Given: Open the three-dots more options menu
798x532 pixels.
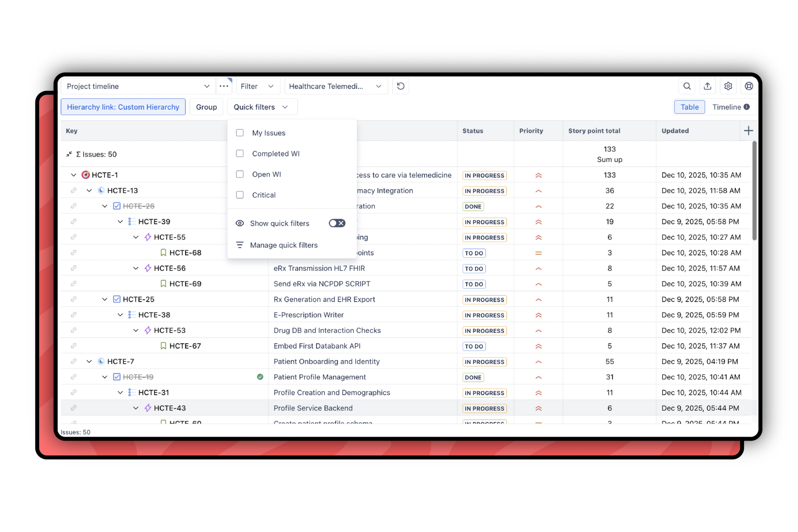Looking at the screenshot, I should coord(224,86).
